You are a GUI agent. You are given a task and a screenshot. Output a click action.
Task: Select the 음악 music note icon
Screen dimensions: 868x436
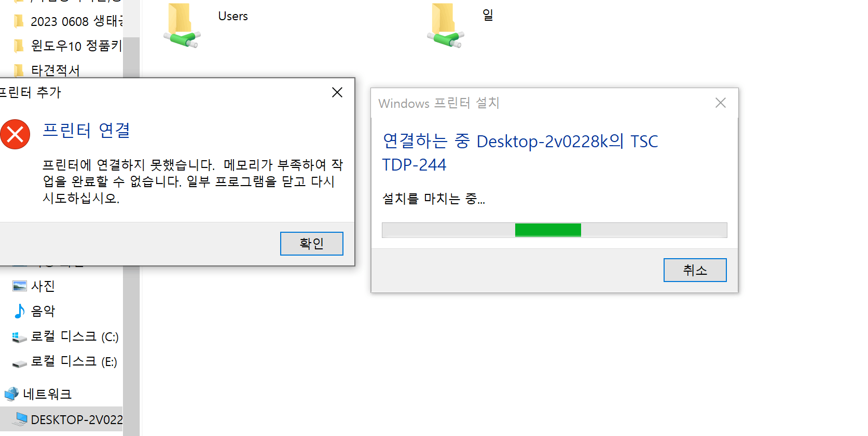pos(20,311)
